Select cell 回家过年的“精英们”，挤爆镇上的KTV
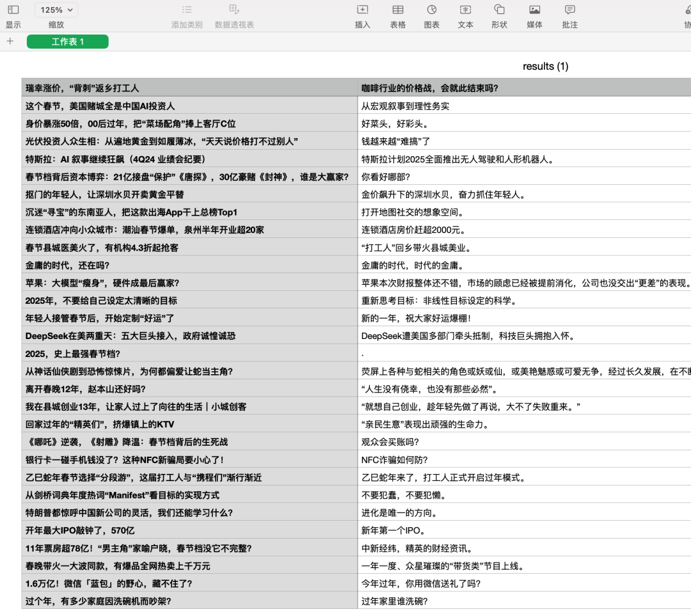Screen dimensions: 691x616 189,424
